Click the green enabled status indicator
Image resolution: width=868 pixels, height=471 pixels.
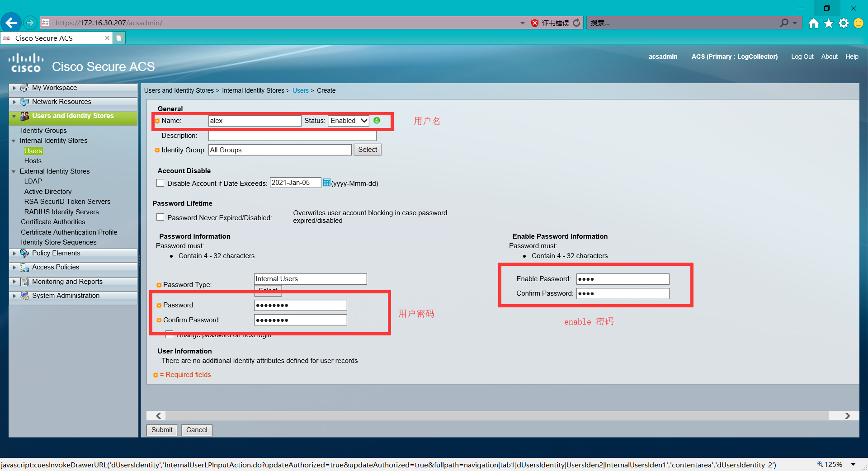tap(377, 121)
